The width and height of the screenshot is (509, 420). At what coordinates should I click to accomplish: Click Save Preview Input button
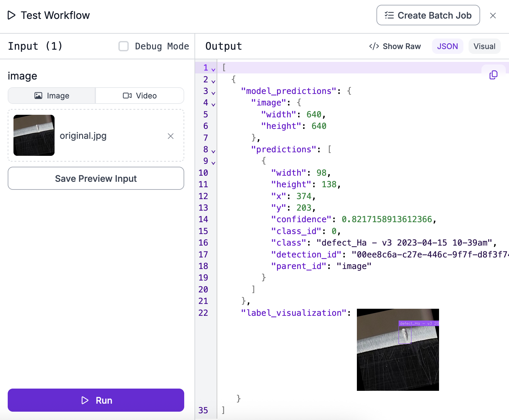coord(96,179)
